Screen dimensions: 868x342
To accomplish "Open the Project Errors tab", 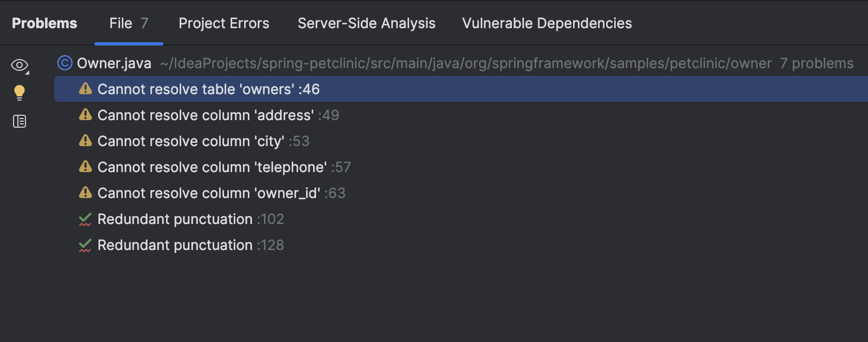I will 223,23.
